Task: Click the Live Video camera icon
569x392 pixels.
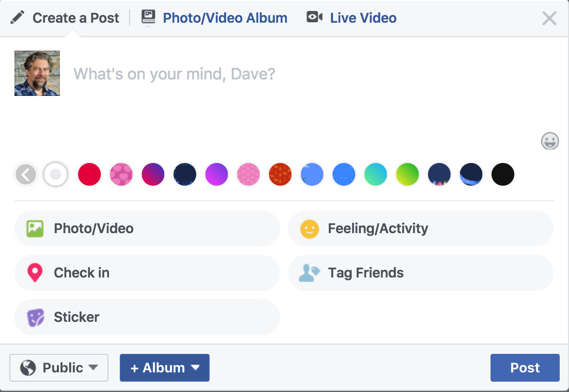Action: tap(314, 18)
